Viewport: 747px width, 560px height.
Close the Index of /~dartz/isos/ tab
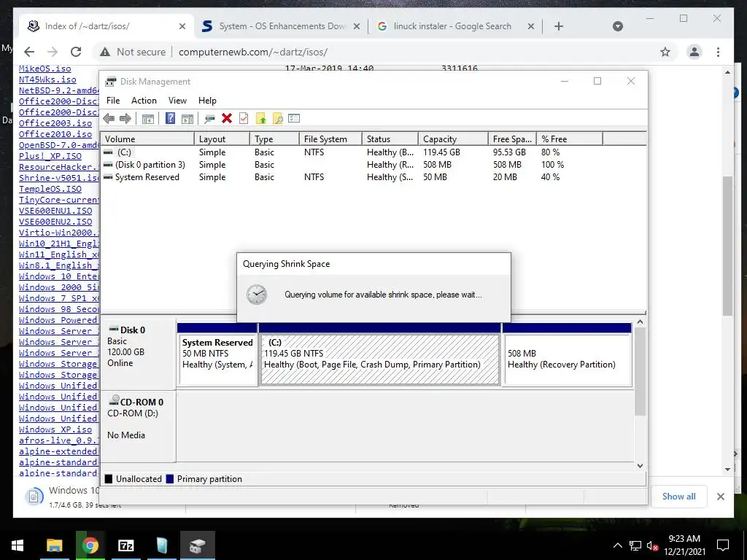point(182,26)
